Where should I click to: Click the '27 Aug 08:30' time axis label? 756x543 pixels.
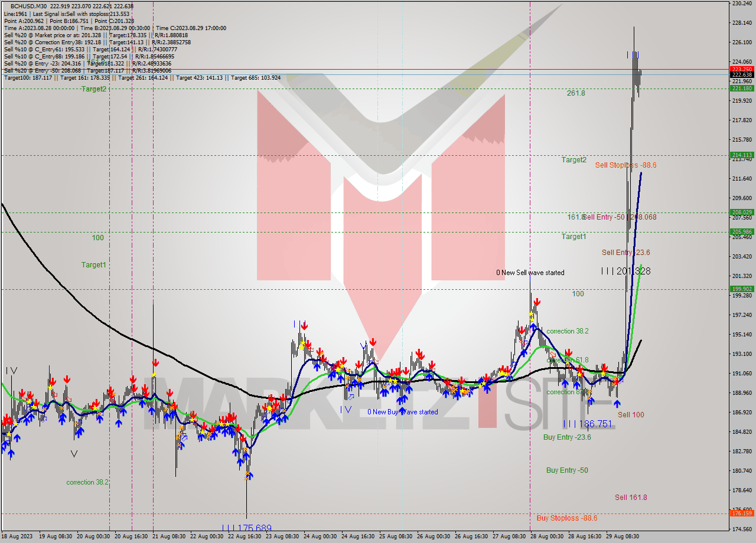point(510,537)
